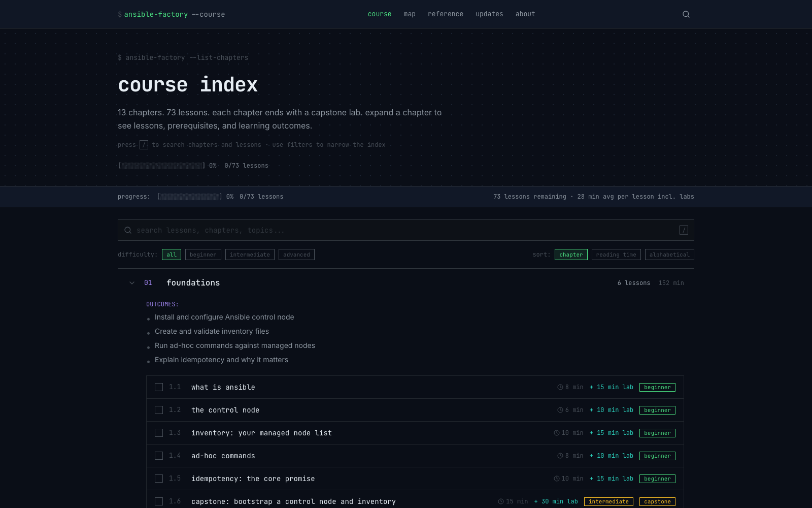812x508 pixels.
Task: Open lesson inventory: your managed node list
Action: (261, 433)
